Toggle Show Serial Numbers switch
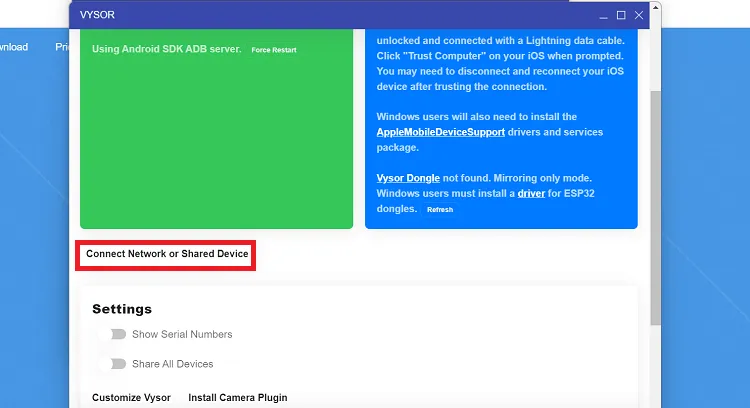 [115, 334]
